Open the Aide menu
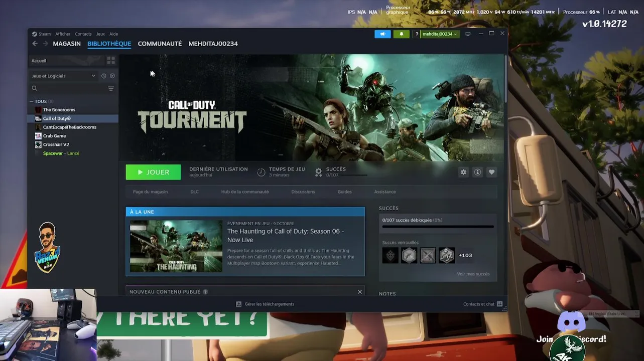Screen dimensions: 644x361 pyautogui.click(x=114, y=34)
